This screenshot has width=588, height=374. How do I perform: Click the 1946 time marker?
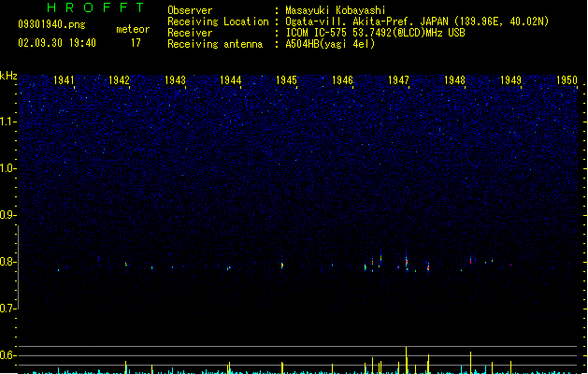point(342,80)
